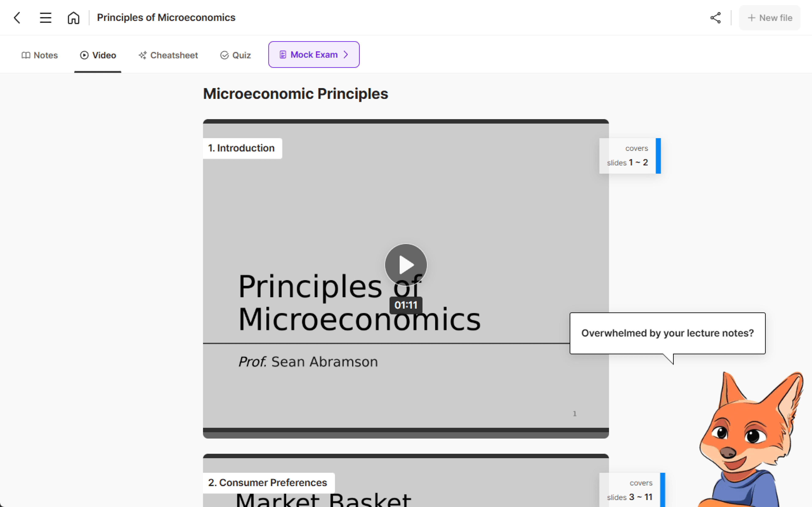The height and width of the screenshot is (507, 812).
Task: Click the home icon in toolbar
Action: (x=73, y=17)
